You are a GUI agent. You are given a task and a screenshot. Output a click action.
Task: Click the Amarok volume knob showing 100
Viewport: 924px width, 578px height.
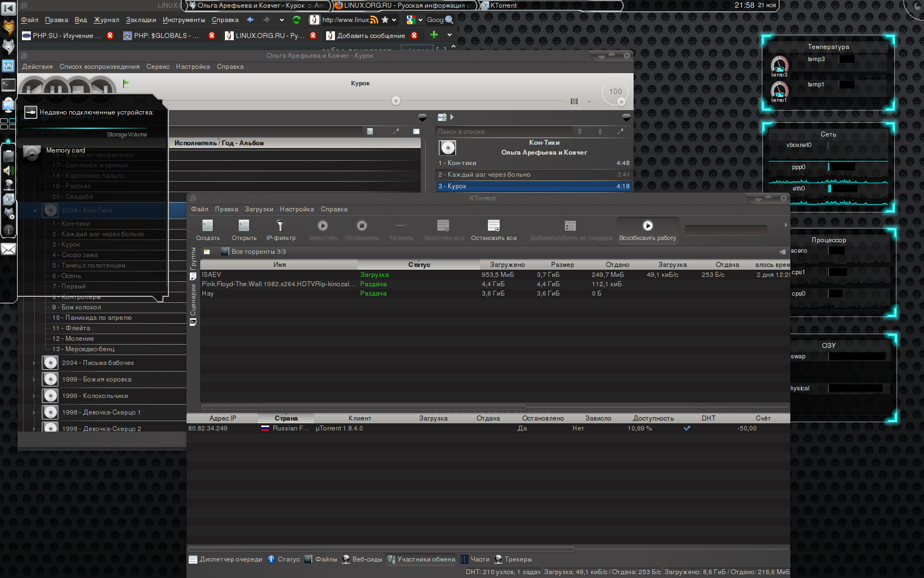615,92
